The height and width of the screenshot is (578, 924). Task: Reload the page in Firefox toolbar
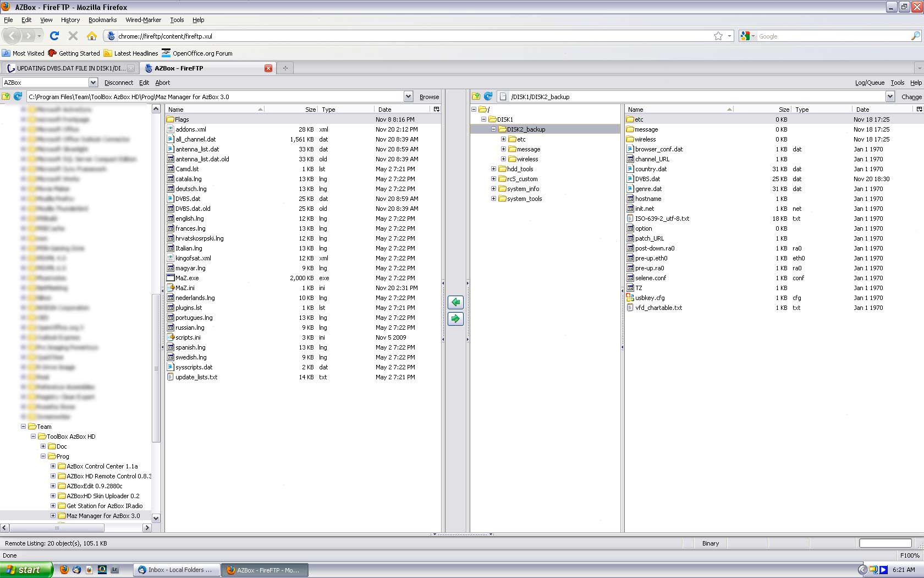[54, 36]
